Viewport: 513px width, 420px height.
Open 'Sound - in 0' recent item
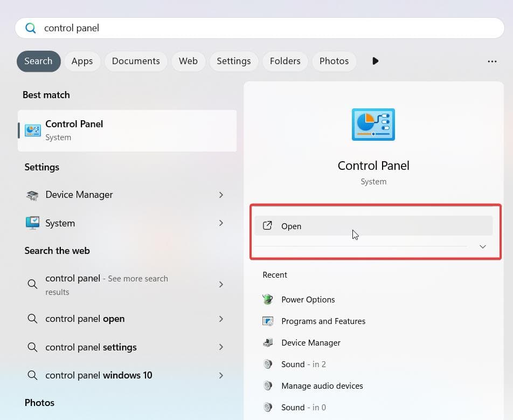coord(373,408)
